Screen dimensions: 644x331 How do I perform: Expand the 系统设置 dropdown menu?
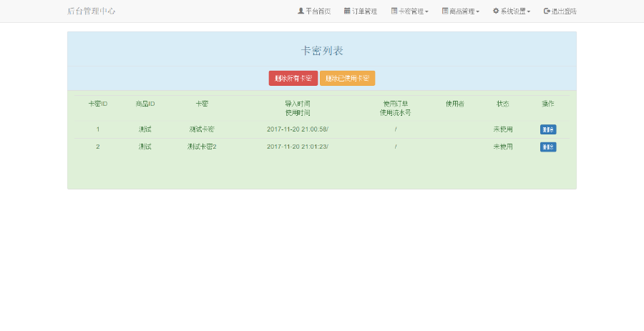click(512, 11)
